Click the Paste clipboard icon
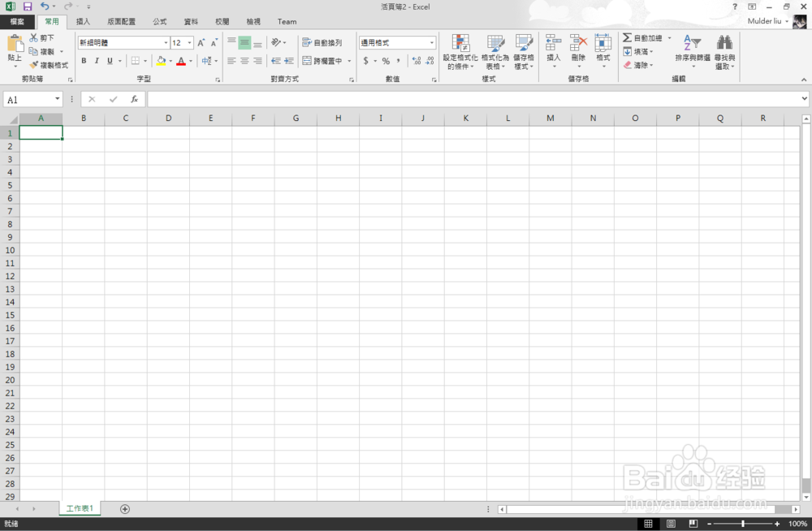Viewport: 812px width, 531px height. (x=15, y=42)
